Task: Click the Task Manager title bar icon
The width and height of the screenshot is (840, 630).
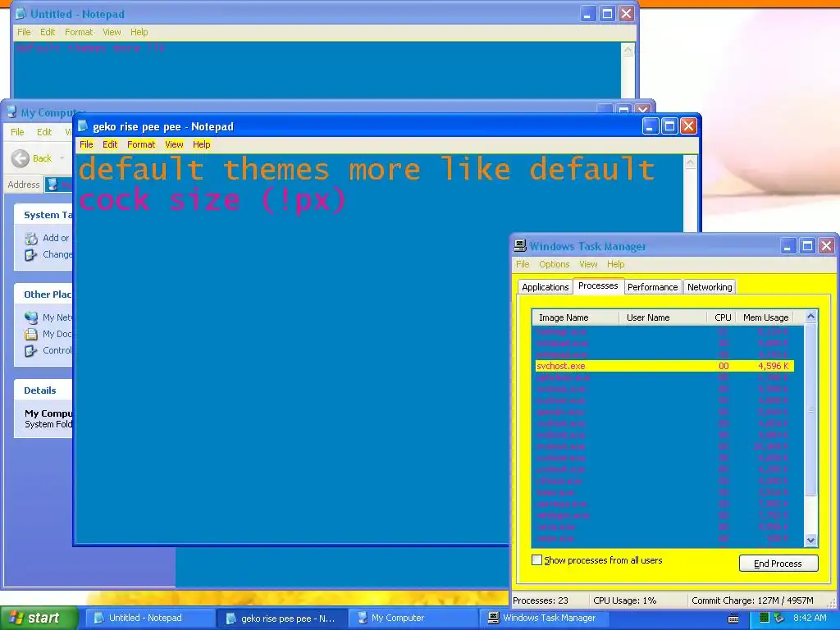Action: (519, 246)
